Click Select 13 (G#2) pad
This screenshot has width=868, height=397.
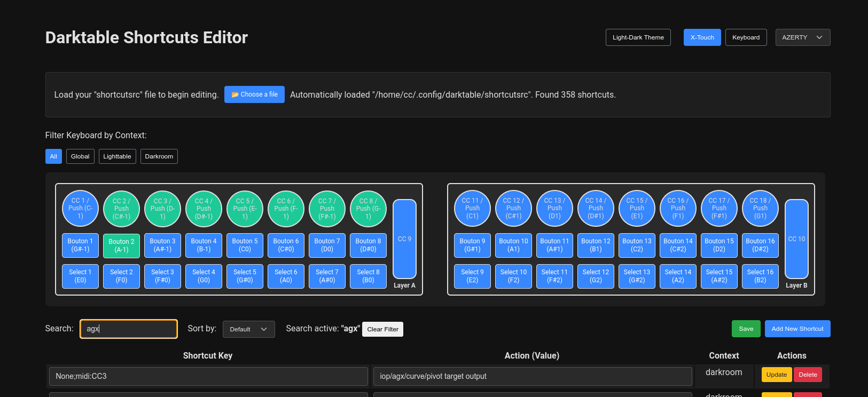coord(637,276)
